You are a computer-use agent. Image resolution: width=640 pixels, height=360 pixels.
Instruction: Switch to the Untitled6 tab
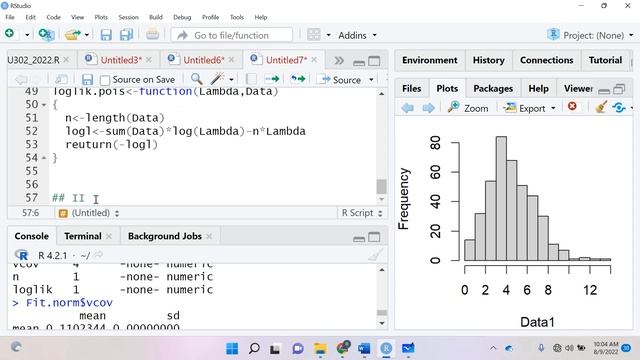tap(204, 60)
